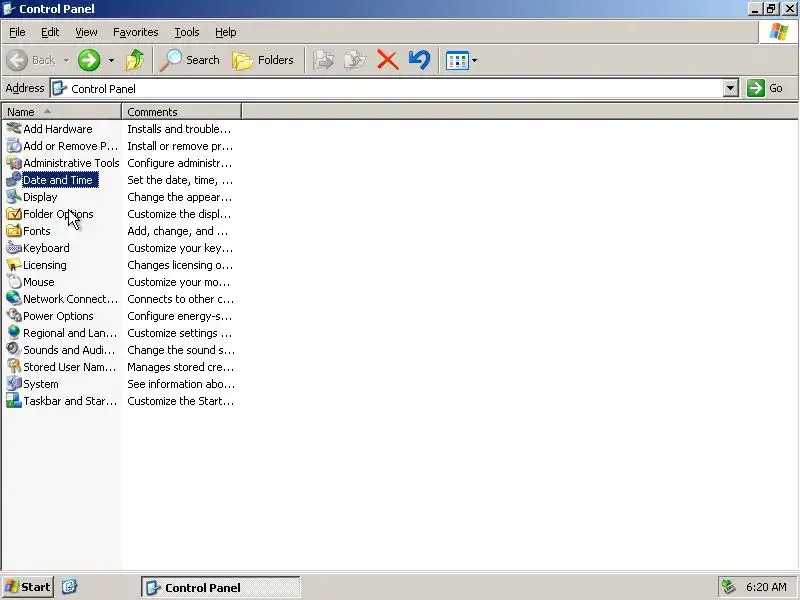Image resolution: width=800 pixels, height=600 pixels.
Task: Select the Regional and Language icon
Action: (x=14, y=333)
